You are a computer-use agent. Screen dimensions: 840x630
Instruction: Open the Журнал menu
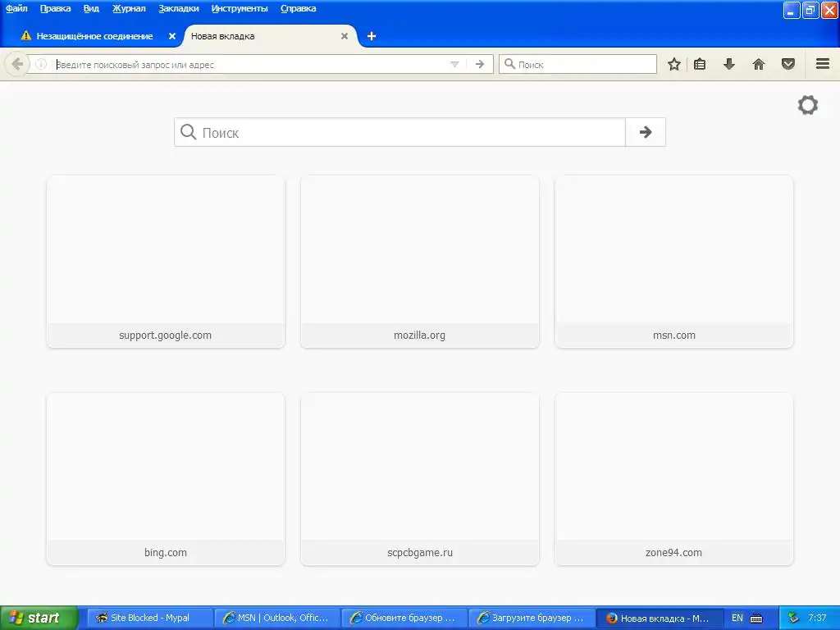pos(129,8)
